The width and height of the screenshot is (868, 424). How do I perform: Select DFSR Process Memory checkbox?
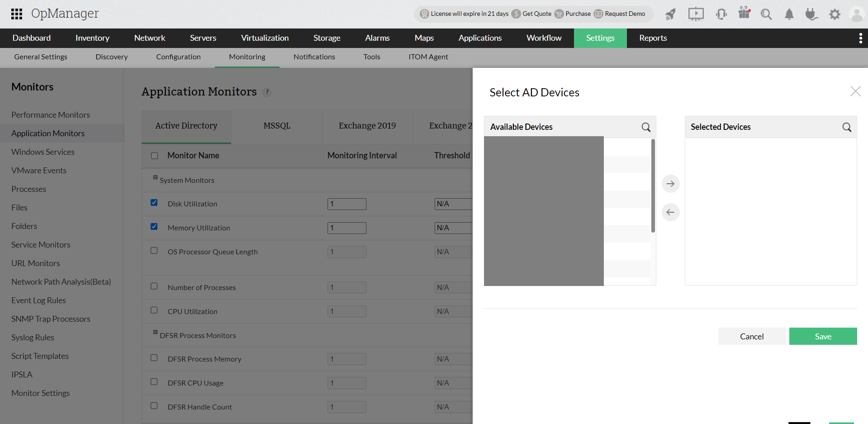154,358
